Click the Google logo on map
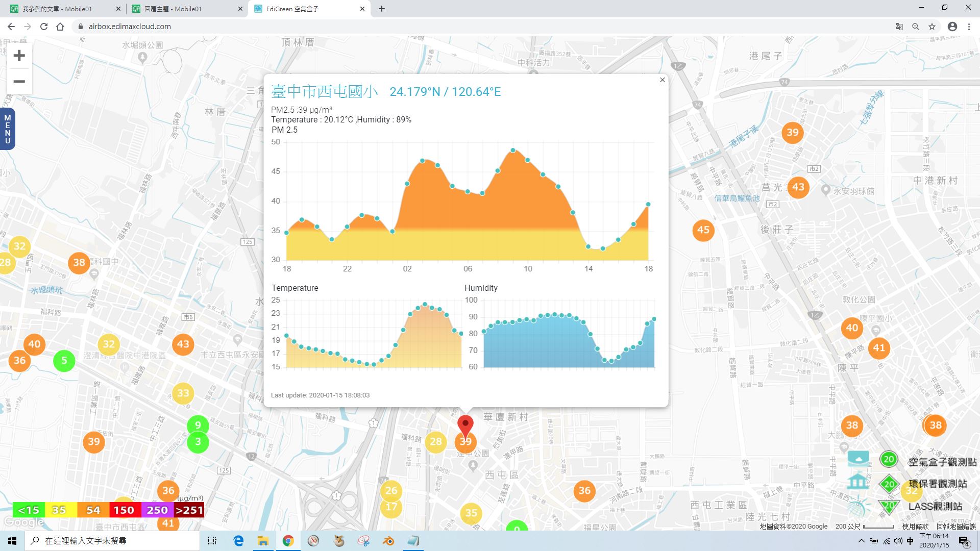Screen dimensions: 980x551 pyautogui.click(x=24, y=522)
